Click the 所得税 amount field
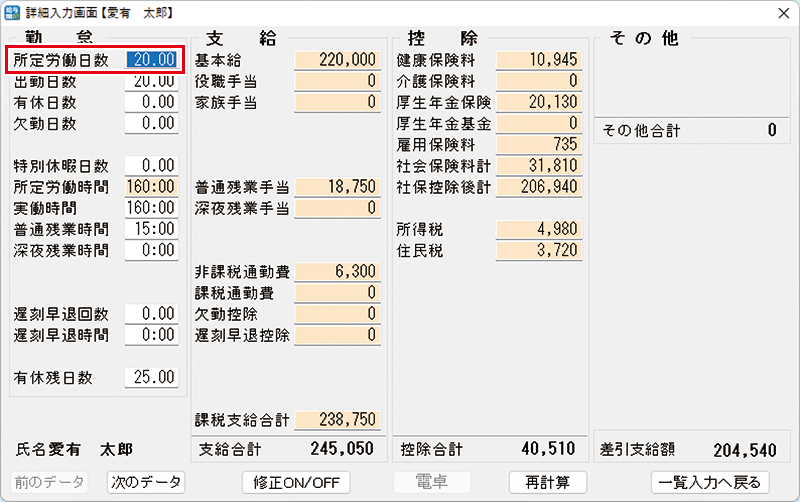Image resolution: width=800 pixels, height=502 pixels. point(538,229)
